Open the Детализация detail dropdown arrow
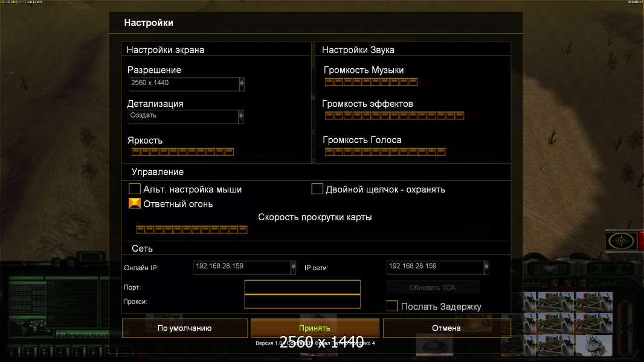 (241, 117)
